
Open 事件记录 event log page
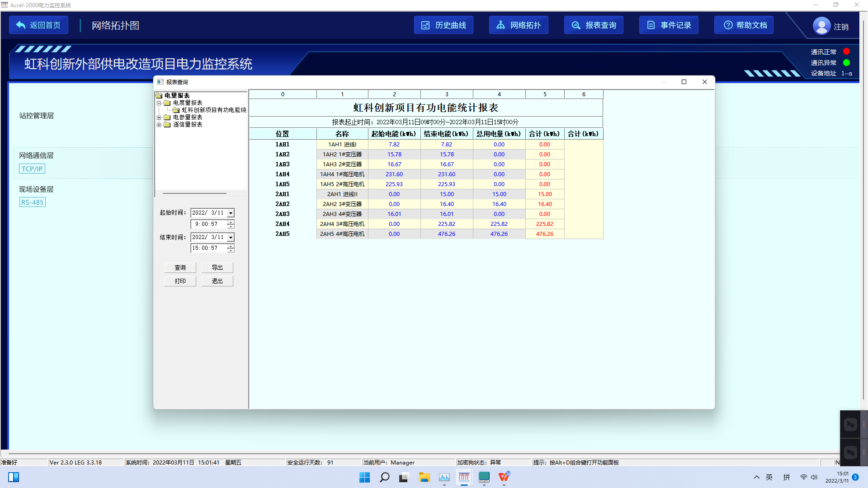(669, 25)
